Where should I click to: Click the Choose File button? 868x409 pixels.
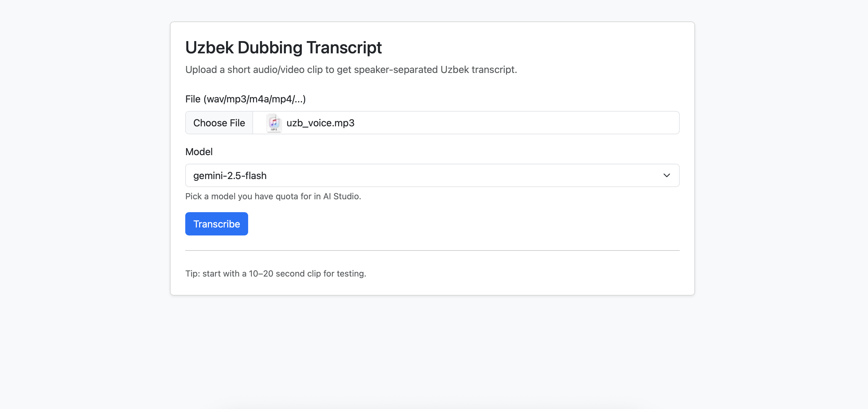pos(219,123)
